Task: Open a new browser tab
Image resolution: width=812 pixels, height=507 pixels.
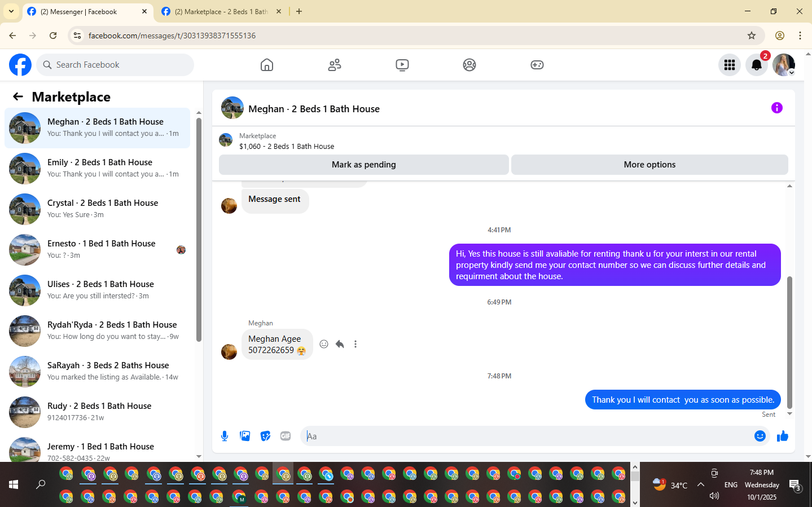Action: [x=299, y=11]
